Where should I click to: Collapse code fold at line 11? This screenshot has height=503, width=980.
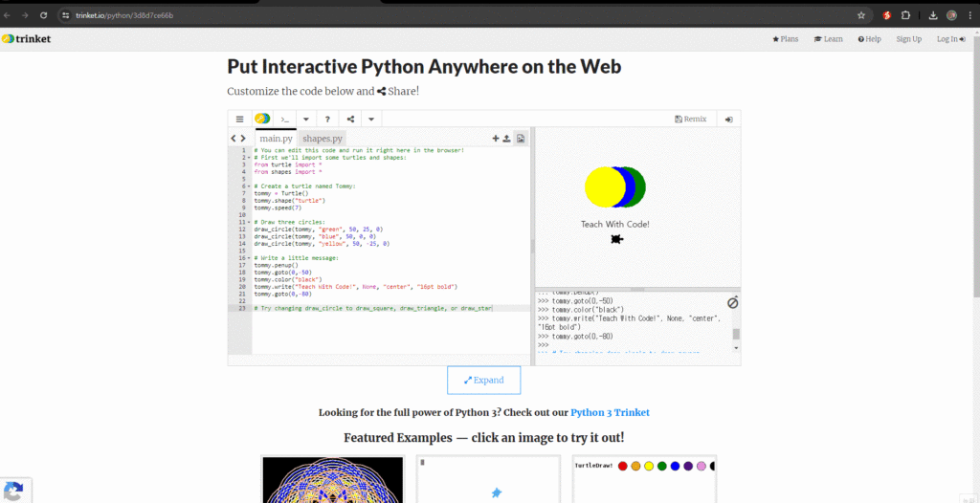pos(248,222)
